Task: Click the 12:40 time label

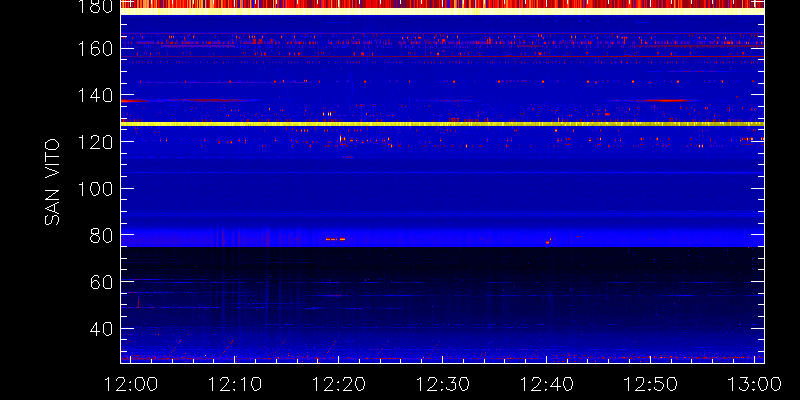Action: [x=547, y=384]
